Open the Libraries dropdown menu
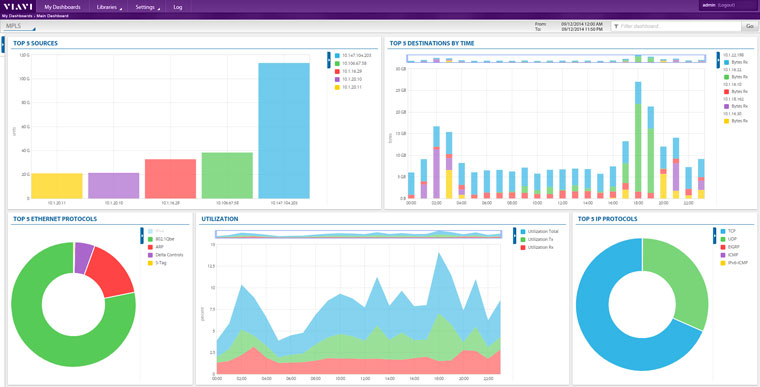 (109, 7)
